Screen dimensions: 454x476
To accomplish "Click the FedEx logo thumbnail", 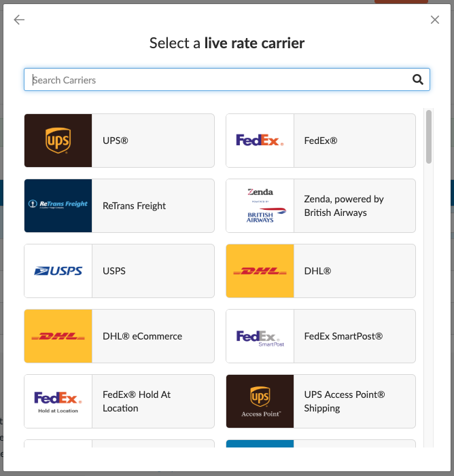I will coord(260,141).
